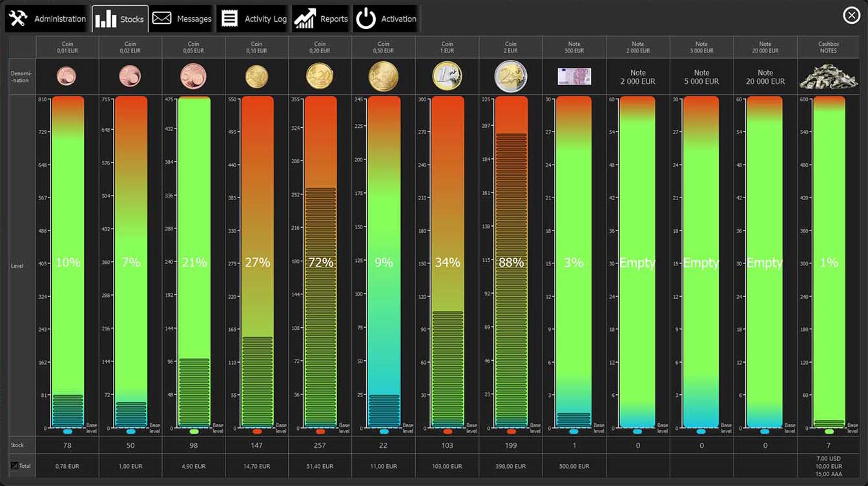Click red base level marker under 1 EUR
This screenshot has height=486, width=868.
pyautogui.click(x=448, y=431)
